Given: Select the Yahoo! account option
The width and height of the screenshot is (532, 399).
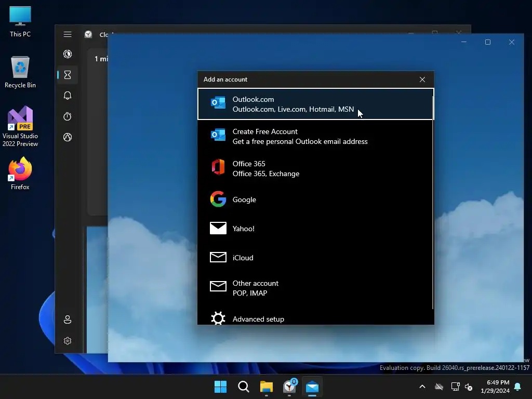Looking at the screenshot, I should [x=315, y=229].
